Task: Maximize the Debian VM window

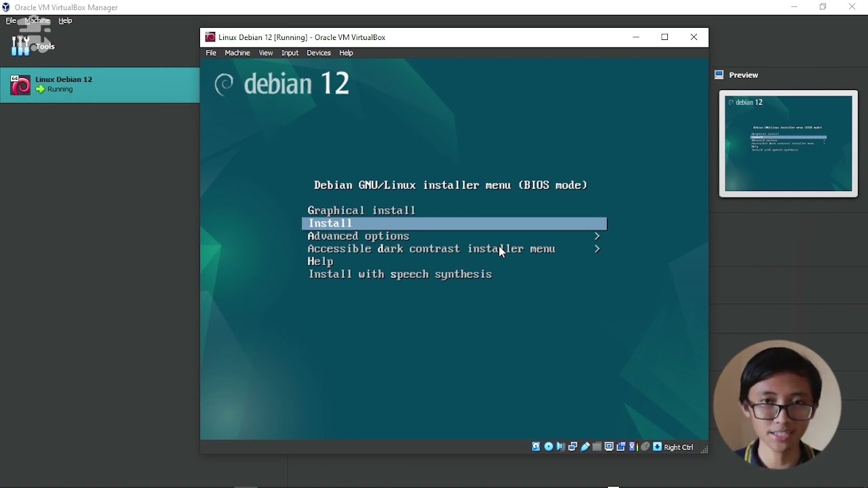Action: (665, 37)
